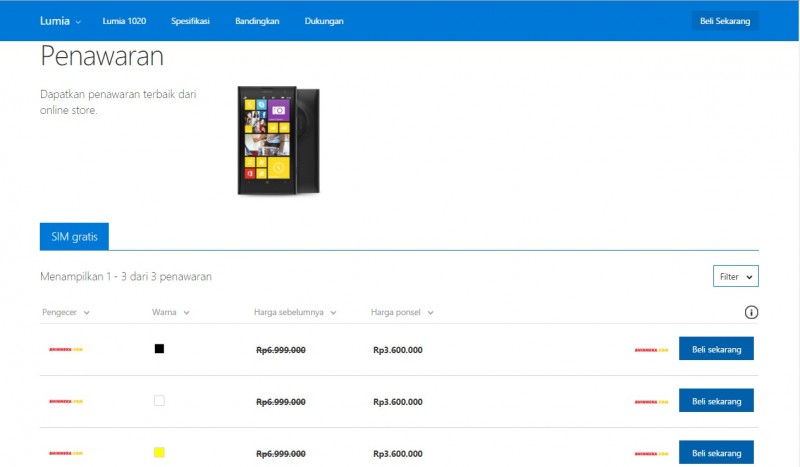The image size is (800, 467).
Task: Click the Beli Sekarang header button
Action: 725,21
